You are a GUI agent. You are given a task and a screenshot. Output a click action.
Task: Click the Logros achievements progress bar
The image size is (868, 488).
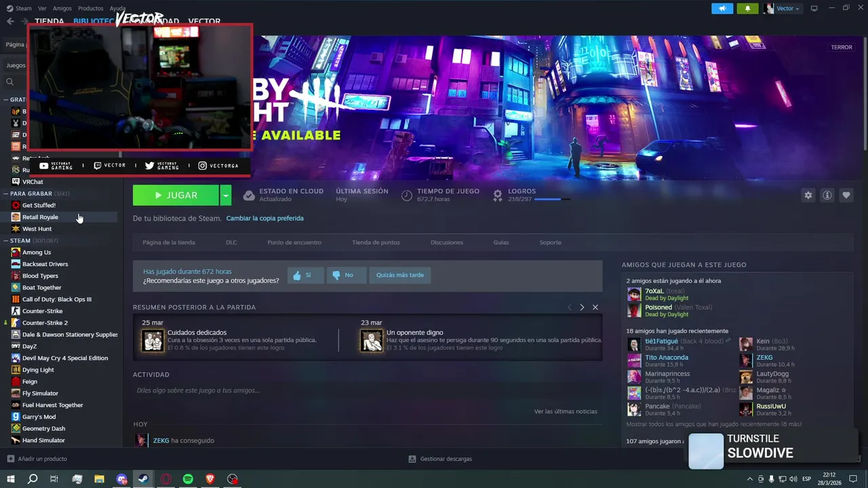tap(552, 199)
